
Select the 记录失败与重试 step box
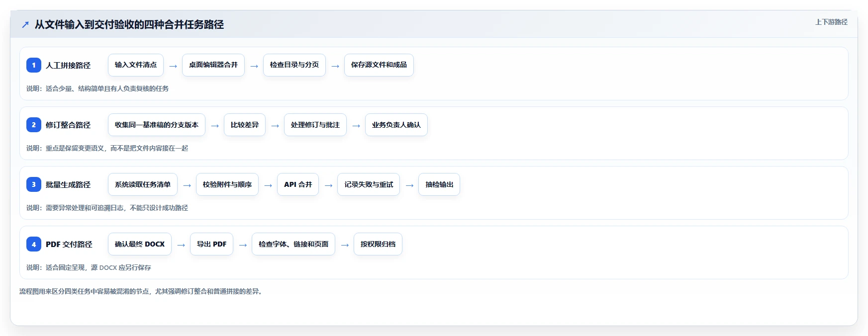click(369, 184)
